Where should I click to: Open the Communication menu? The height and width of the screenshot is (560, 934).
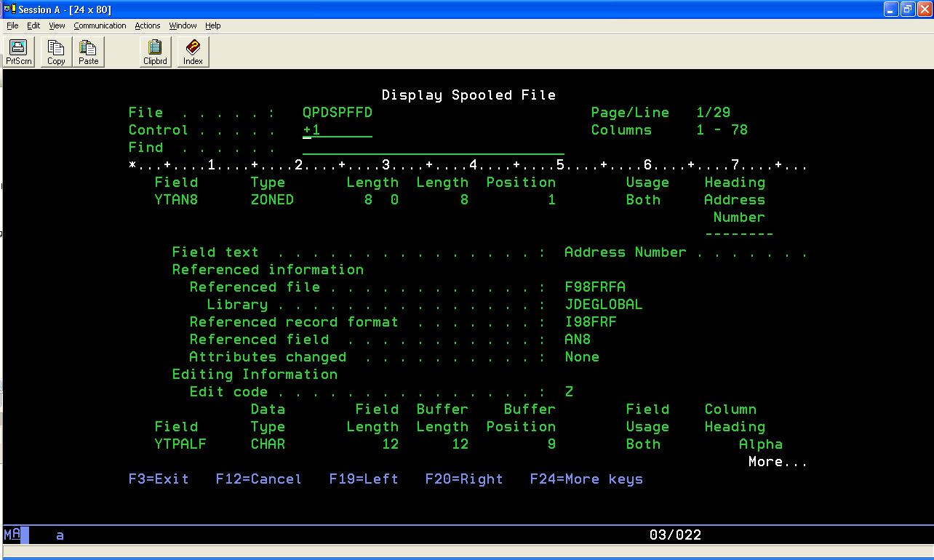click(100, 25)
